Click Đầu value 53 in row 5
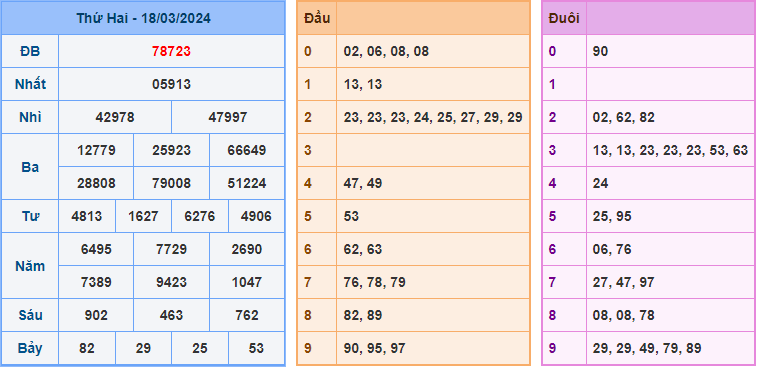Viewport: 757px width, 367px height. coord(351,216)
